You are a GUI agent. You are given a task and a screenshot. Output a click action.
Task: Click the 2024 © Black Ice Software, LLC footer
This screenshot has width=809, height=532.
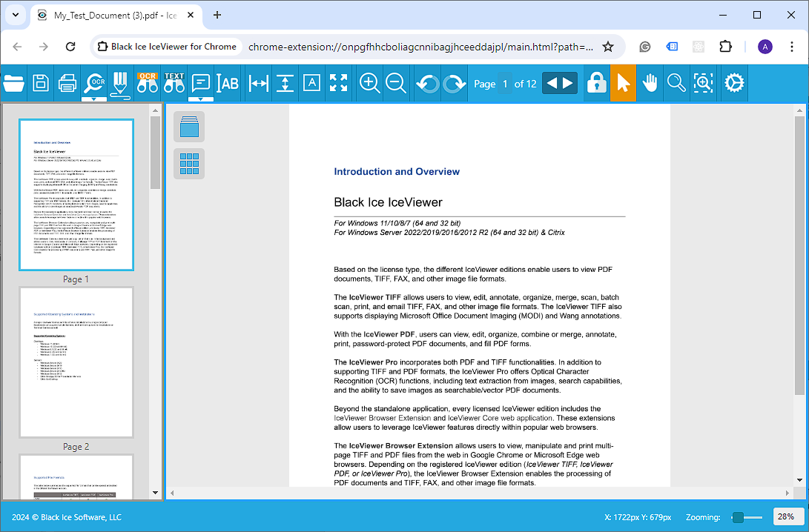(x=67, y=517)
